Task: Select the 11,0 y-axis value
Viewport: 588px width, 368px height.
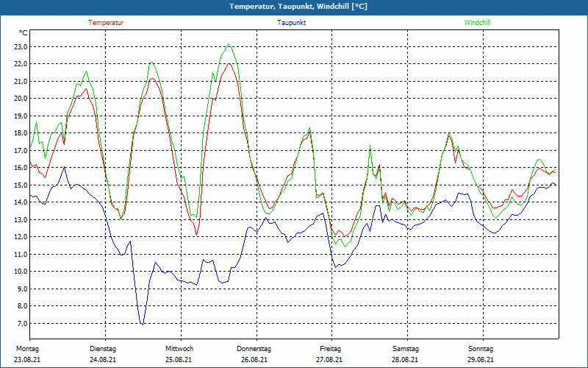Action: pos(21,254)
